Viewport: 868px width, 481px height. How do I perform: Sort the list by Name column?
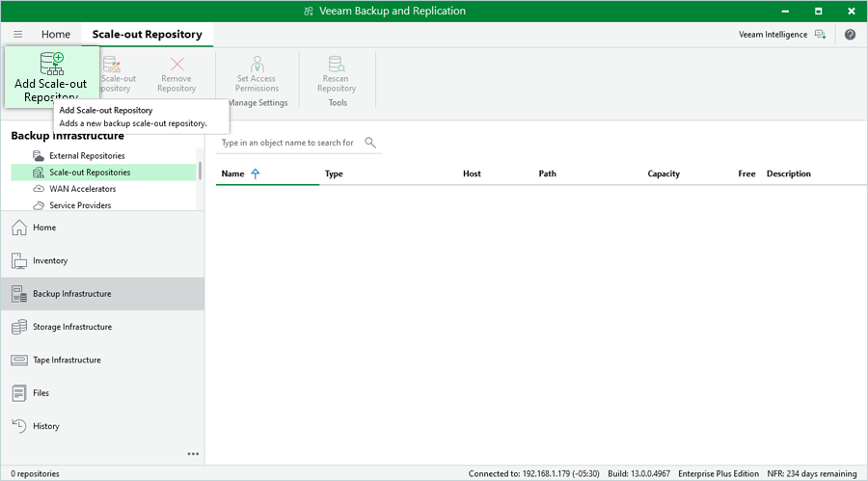coord(233,174)
